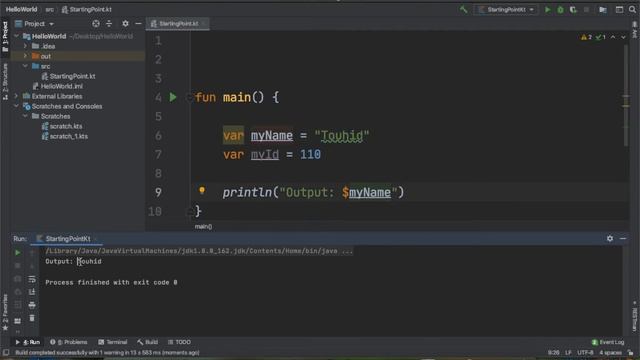This screenshot has height=360, width=640.
Task: Go to next highlighted error arrow
Action: [623, 37]
